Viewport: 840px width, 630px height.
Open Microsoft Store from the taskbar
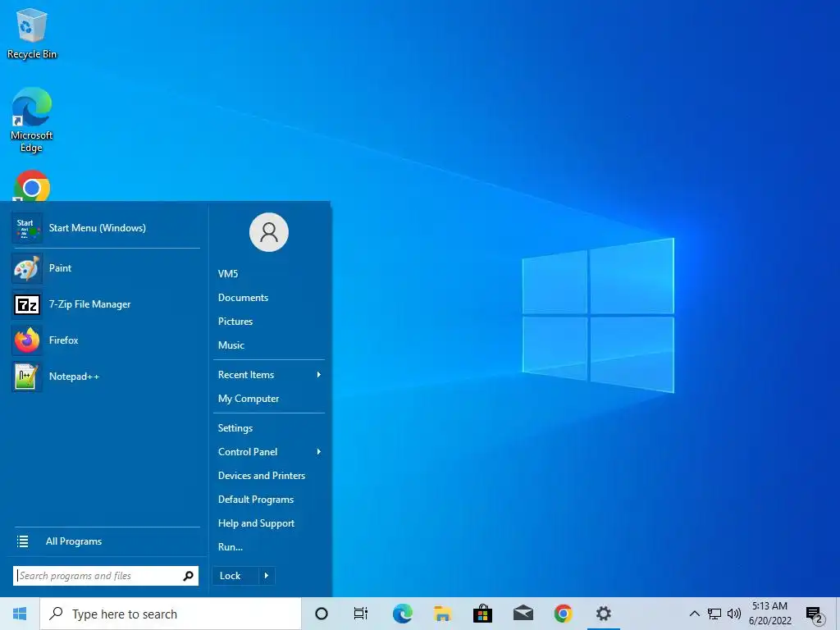click(482, 614)
